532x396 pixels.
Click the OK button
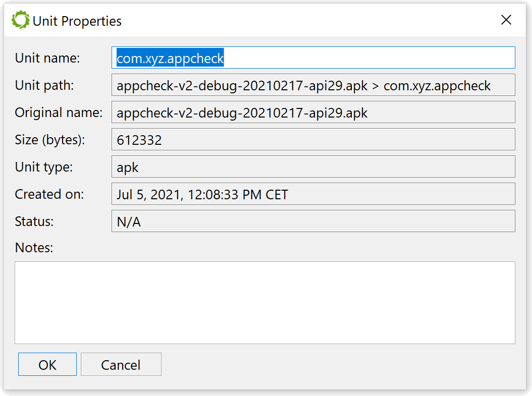coord(47,364)
